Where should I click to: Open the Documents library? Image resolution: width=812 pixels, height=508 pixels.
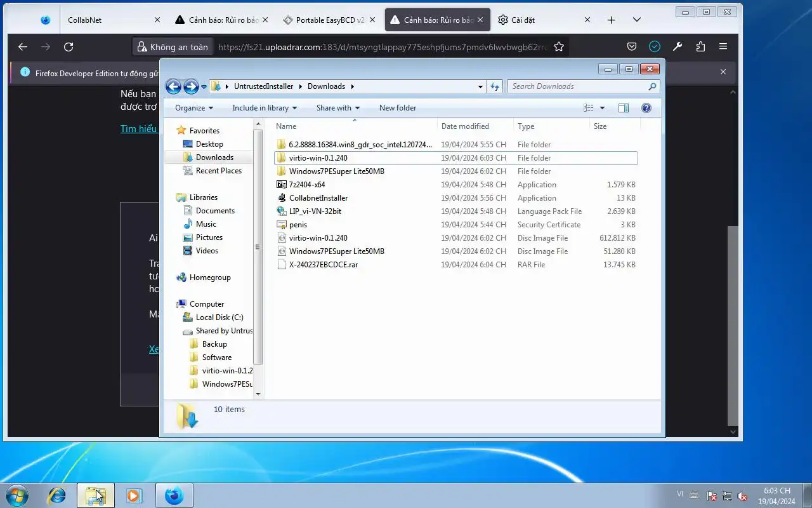coord(215,211)
